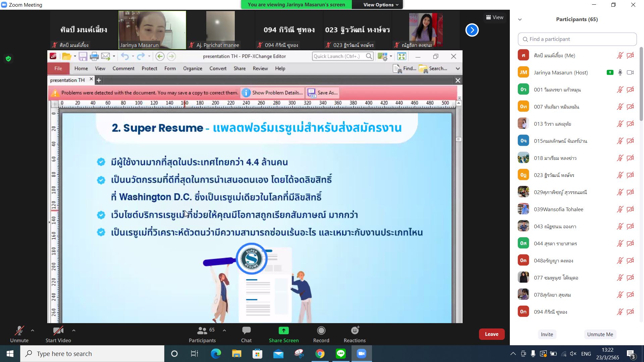Email icon in PDF-XChange toolbar
The height and width of the screenshot is (362, 644).
(x=106, y=56)
